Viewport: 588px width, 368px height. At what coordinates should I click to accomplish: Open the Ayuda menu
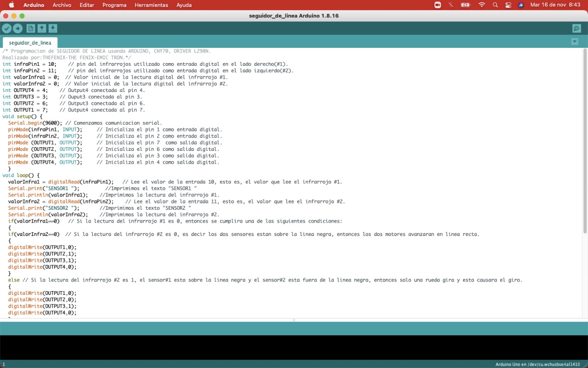184,5
